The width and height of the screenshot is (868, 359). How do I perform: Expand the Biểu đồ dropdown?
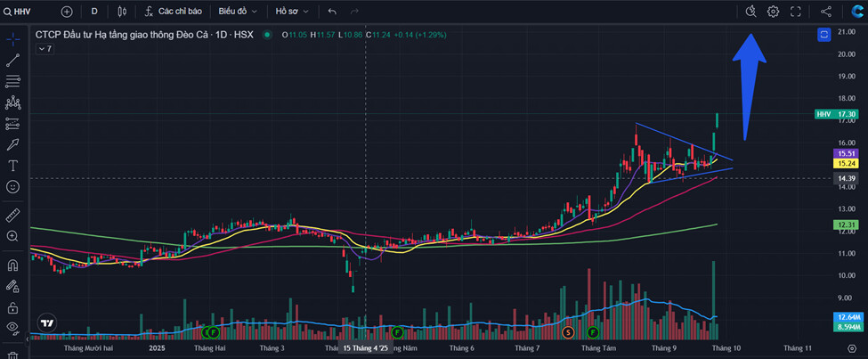(x=238, y=11)
